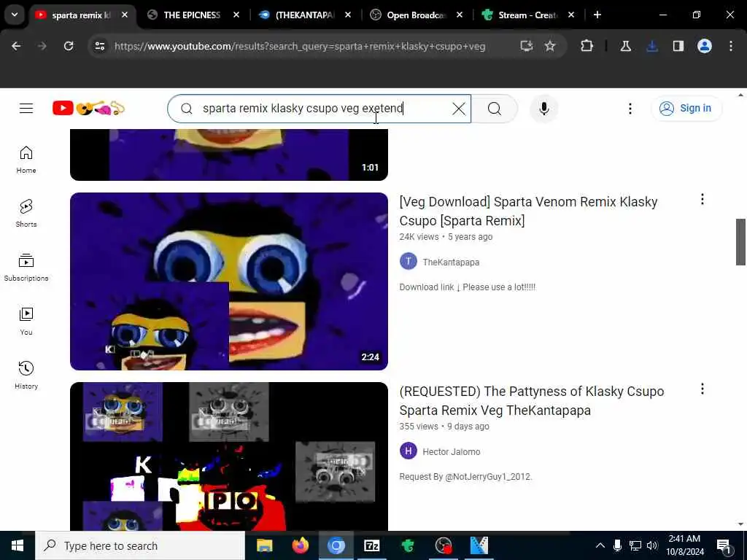Open the YouTube guide hamburger menu
Image resolution: width=747 pixels, height=560 pixels.
point(26,109)
